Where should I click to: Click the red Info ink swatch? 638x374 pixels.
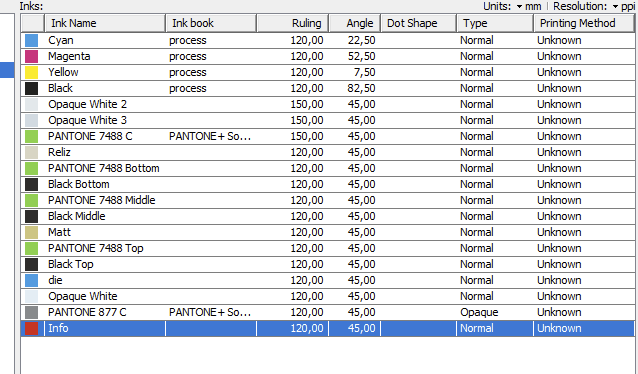(x=31, y=328)
